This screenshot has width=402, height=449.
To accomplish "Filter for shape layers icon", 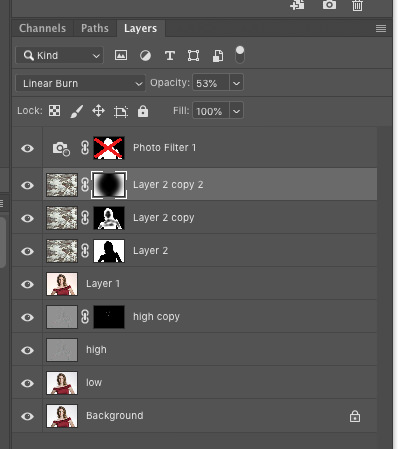I will pos(193,55).
